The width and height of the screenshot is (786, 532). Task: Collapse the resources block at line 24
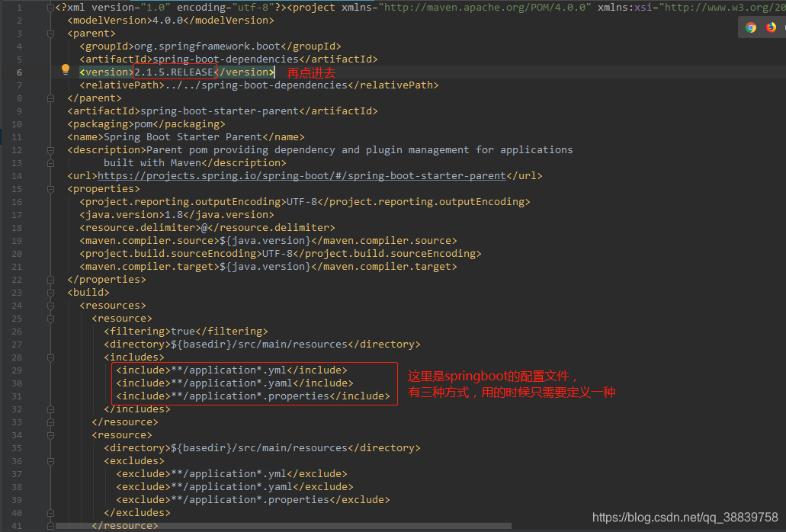point(50,306)
